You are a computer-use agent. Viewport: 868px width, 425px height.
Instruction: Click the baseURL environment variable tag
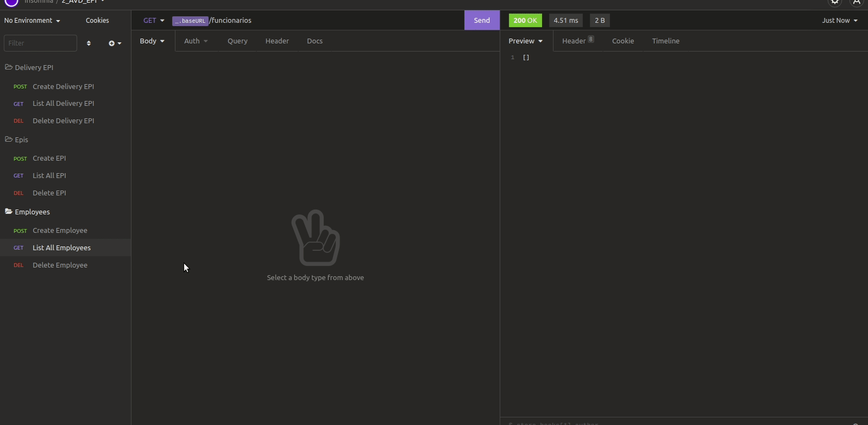coord(190,21)
